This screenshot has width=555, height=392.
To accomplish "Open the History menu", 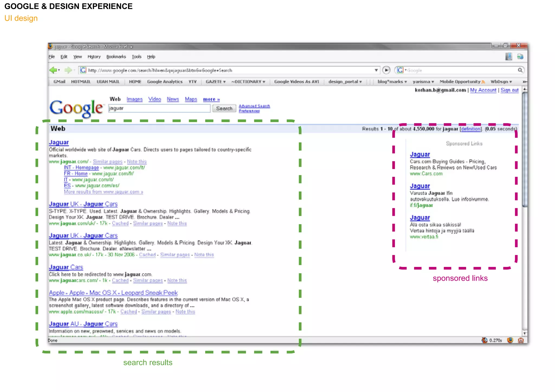I will [x=94, y=57].
